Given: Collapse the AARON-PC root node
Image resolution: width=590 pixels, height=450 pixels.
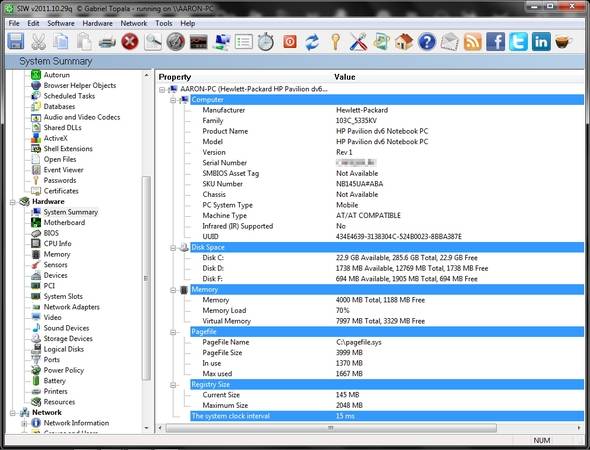Looking at the screenshot, I should point(162,90).
